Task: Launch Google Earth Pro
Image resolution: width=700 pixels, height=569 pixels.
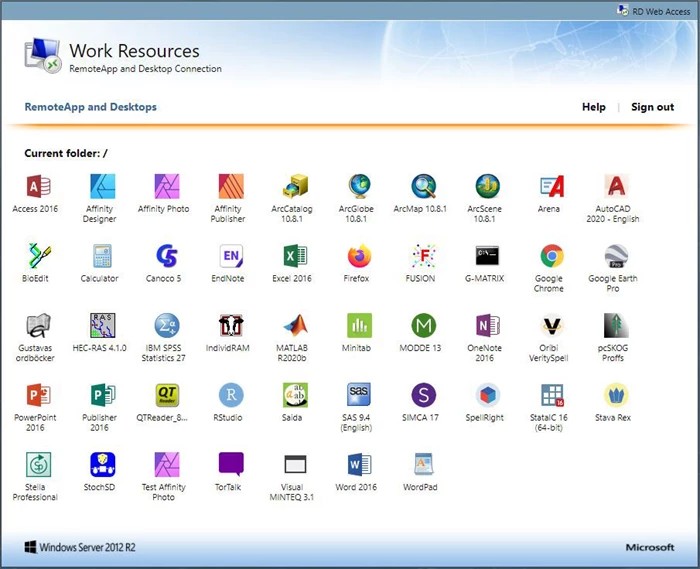Action: [616, 256]
